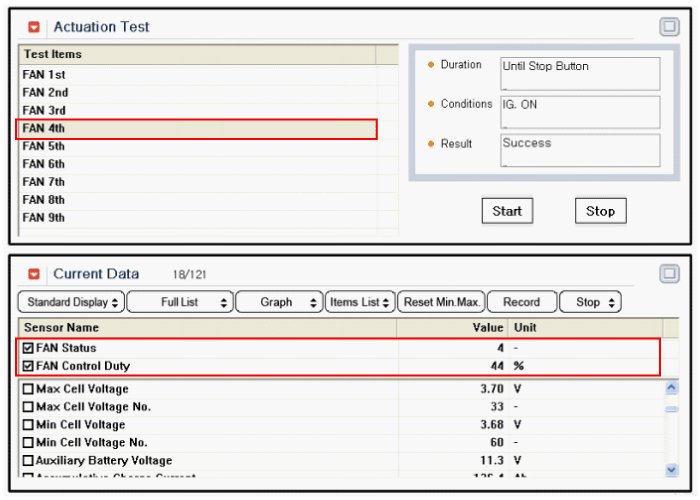This screenshot has height=500, width=700.
Task: Open the Graph dropdown menu
Action: 279,302
